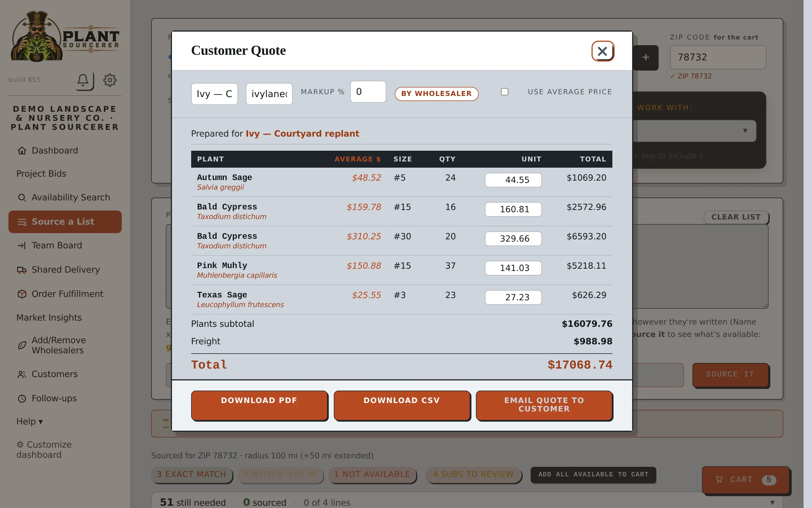Click the Markup % input field
The width and height of the screenshot is (812, 508).
point(368,92)
